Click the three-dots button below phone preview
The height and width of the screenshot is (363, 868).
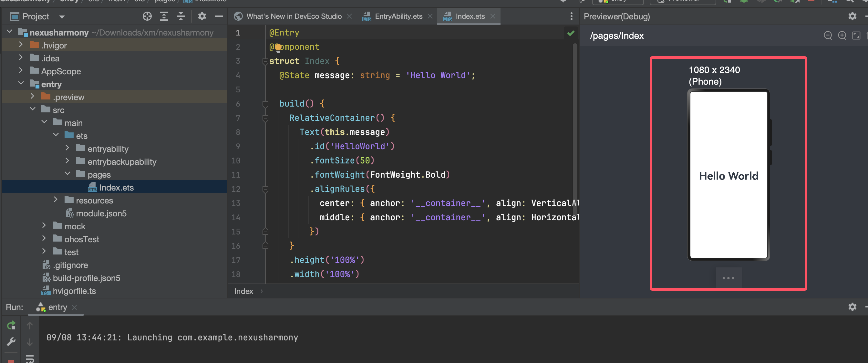point(728,278)
